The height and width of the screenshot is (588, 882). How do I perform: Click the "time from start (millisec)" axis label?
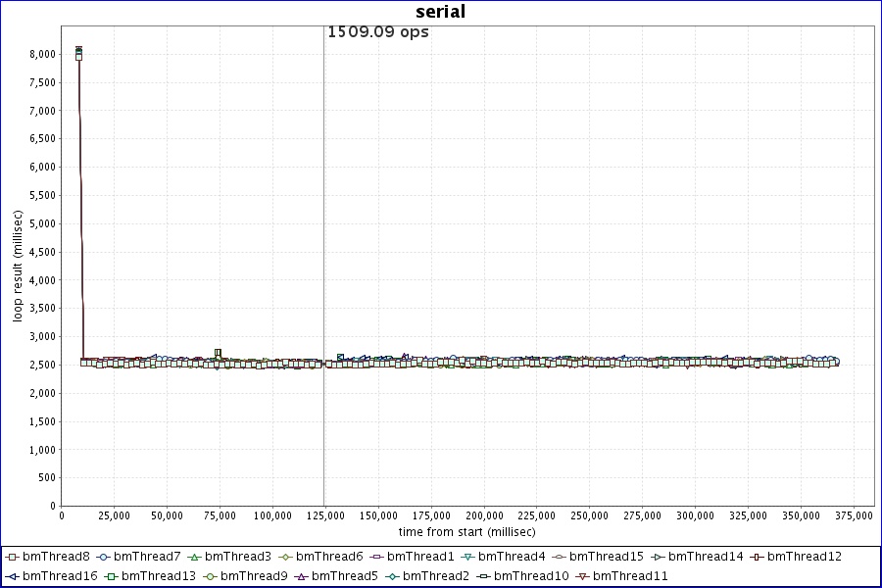pyautogui.click(x=466, y=531)
